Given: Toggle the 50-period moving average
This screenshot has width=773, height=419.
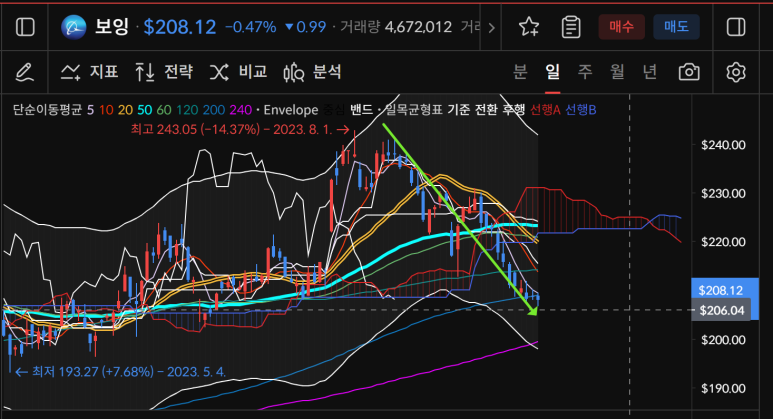Looking at the screenshot, I should (x=144, y=109).
